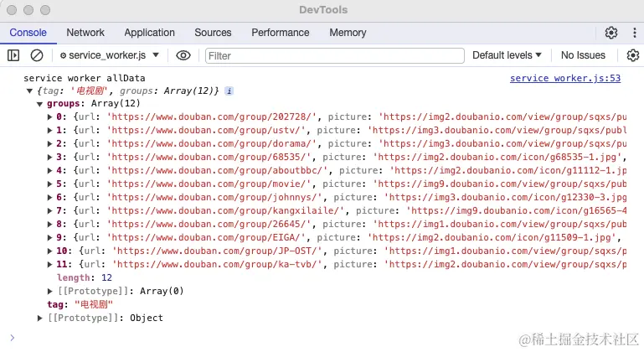Open the service_worker.js:53 source link
Screen dimensions: 644x352
coord(565,78)
